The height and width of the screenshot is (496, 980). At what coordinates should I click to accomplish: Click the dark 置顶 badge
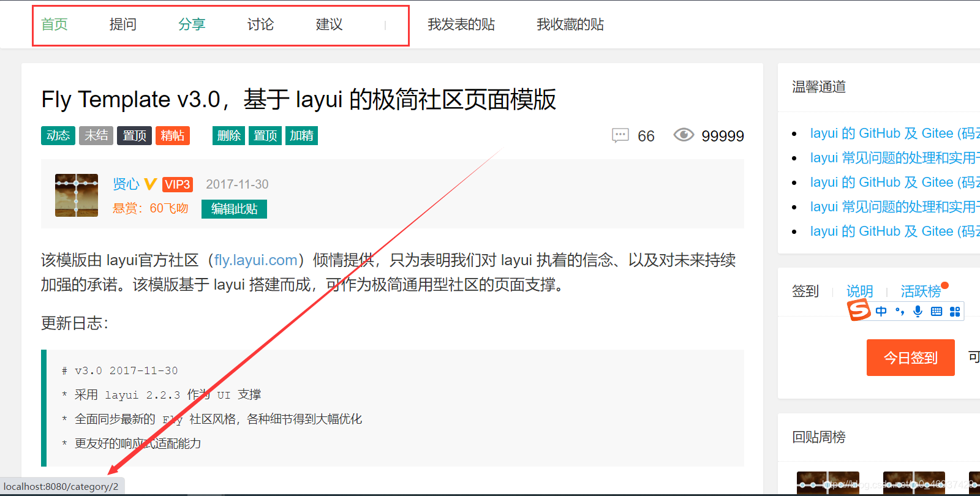(134, 135)
